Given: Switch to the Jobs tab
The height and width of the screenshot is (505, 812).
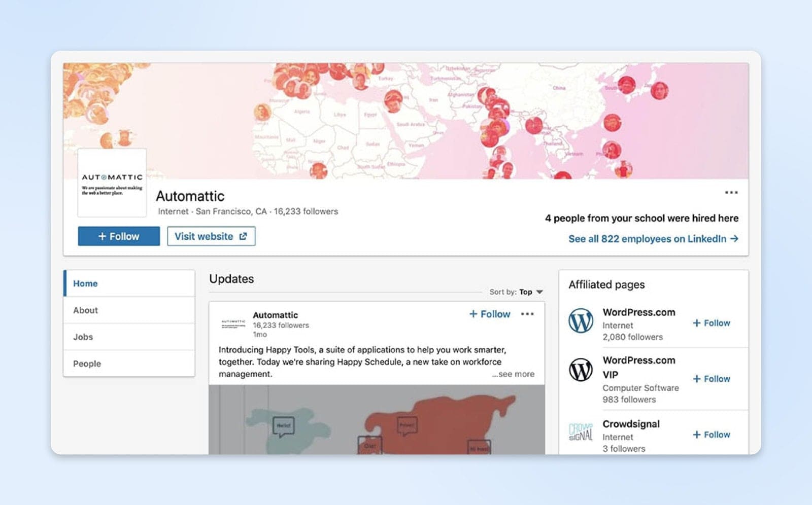Looking at the screenshot, I should [x=83, y=337].
